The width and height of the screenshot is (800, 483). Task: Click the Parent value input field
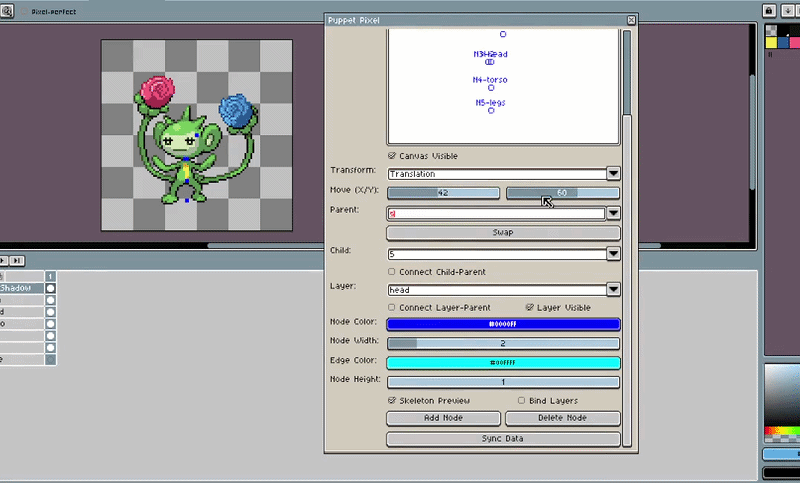point(496,214)
